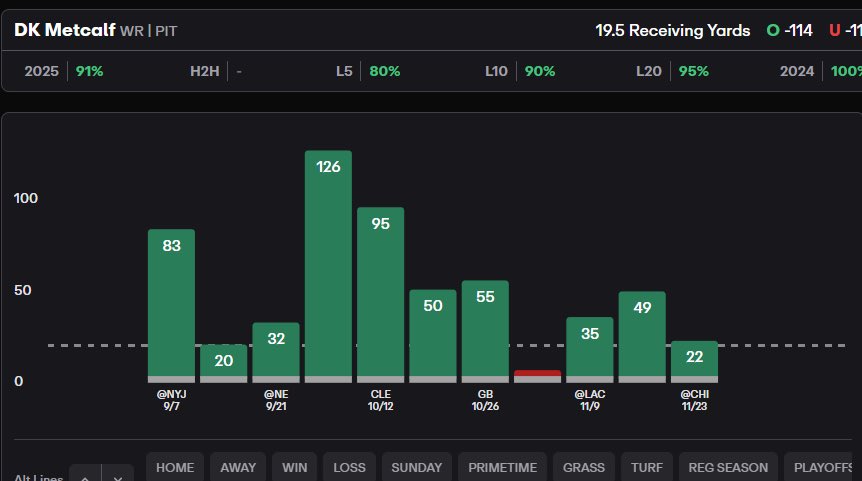Decrease alt line with down chevron
This screenshot has height=481, width=862.
tap(118, 476)
